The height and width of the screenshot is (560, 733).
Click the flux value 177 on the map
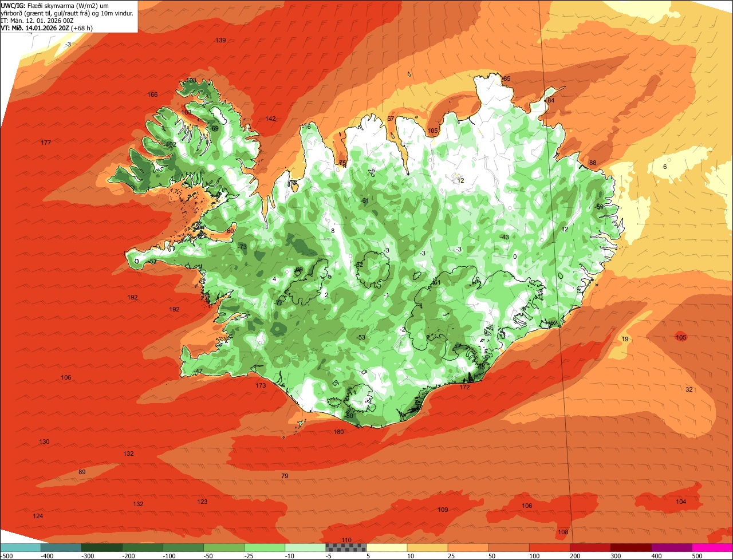tap(46, 143)
